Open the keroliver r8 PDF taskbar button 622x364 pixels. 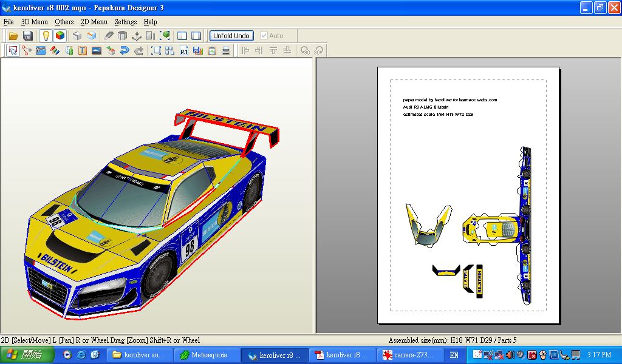(x=343, y=355)
